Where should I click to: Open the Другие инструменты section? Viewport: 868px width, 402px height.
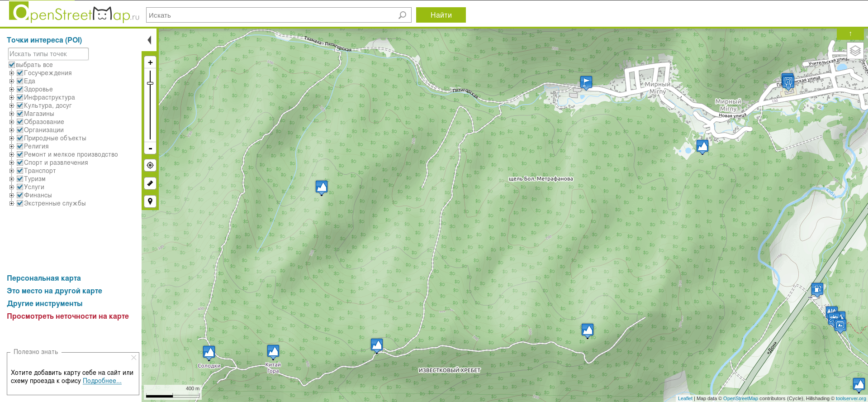(x=45, y=304)
